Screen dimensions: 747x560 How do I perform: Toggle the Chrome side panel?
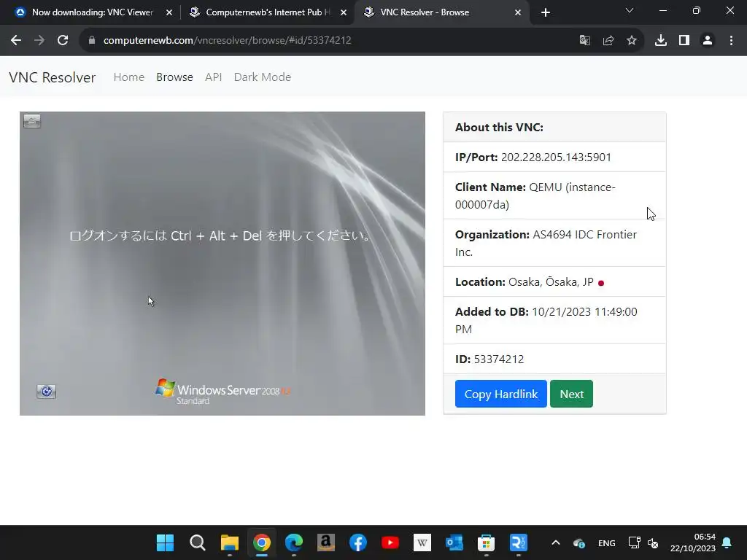pyautogui.click(x=684, y=41)
